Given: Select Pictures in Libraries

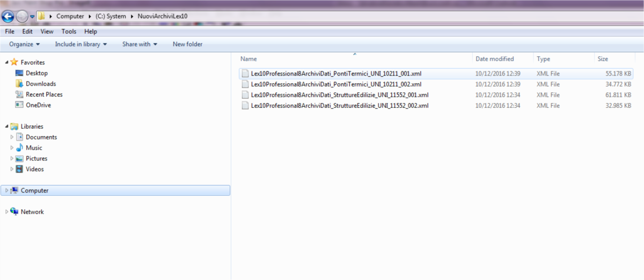Looking at the screenshot, I should click(36, 159).
